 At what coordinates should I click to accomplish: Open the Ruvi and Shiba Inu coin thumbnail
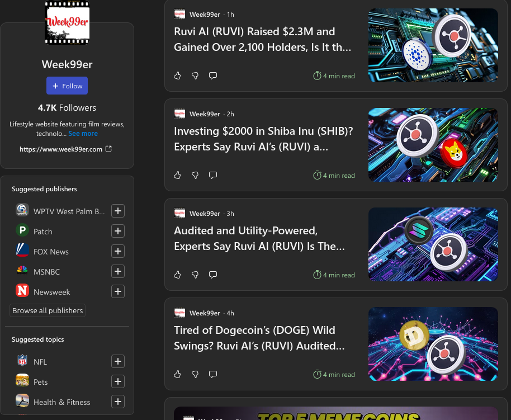coord(433,145)
